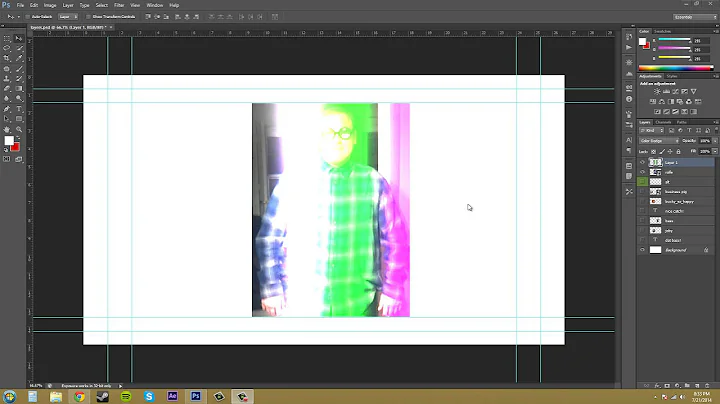The image size is (720, 404).
Task: Select the Brush tool
Action: 19,69
